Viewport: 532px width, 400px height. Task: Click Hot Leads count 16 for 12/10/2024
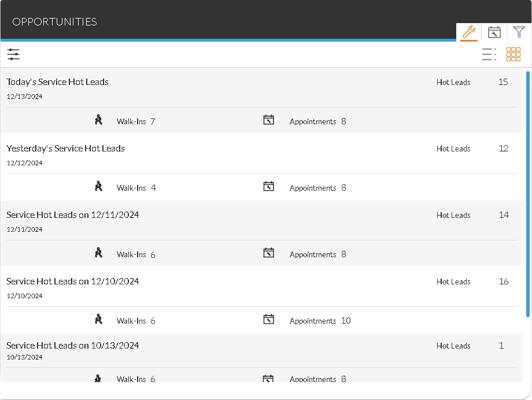503,282
